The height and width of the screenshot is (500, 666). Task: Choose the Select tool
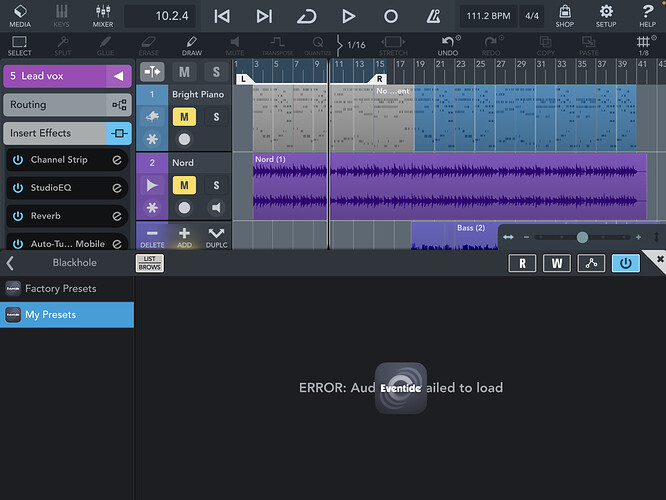click(20, 45)
